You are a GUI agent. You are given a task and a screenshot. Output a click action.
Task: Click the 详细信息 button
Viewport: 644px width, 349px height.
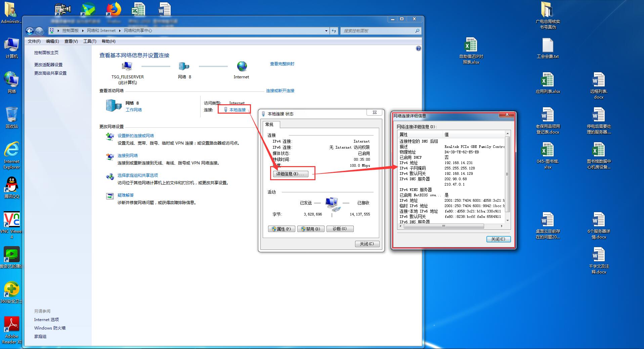click(290, 174)
